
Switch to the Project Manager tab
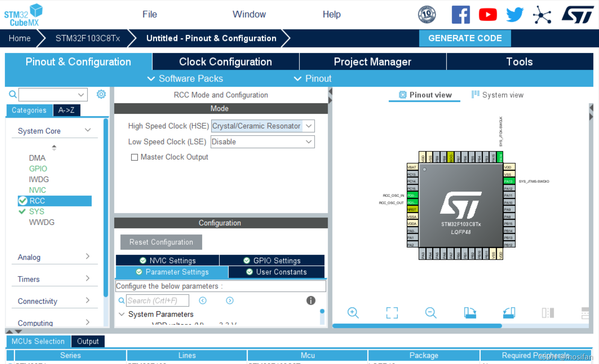tap(372, 62)
